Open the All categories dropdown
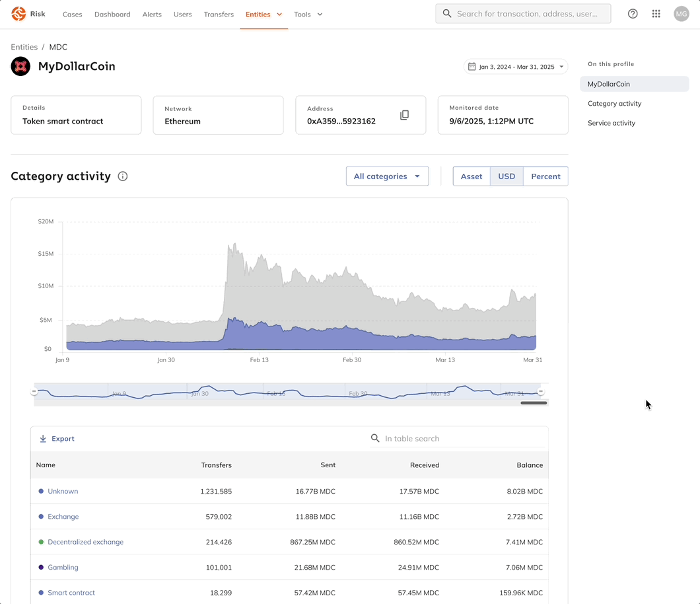Screen dimensions: 700x604 [387, 176]
